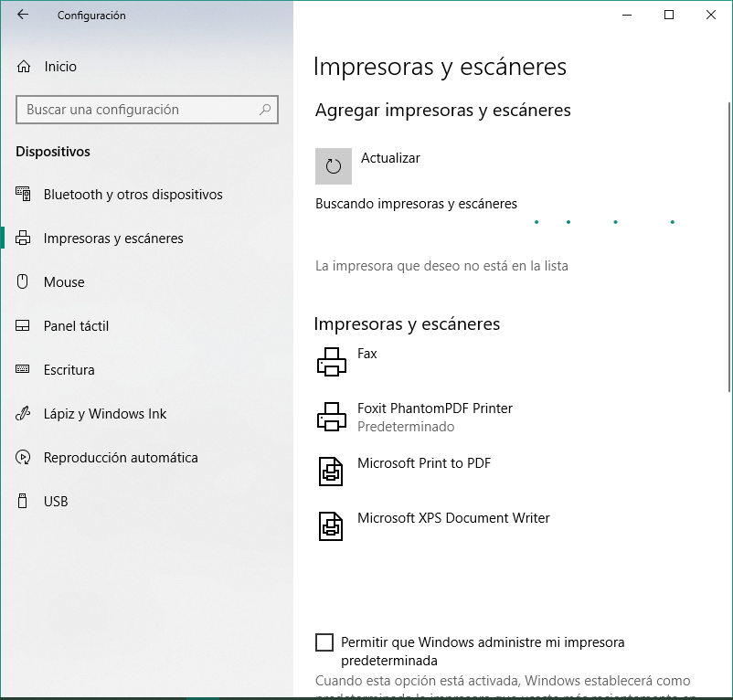Screen dimensions: 733x700
Task: Click the Actualizar label text
Action: (390, 158)
